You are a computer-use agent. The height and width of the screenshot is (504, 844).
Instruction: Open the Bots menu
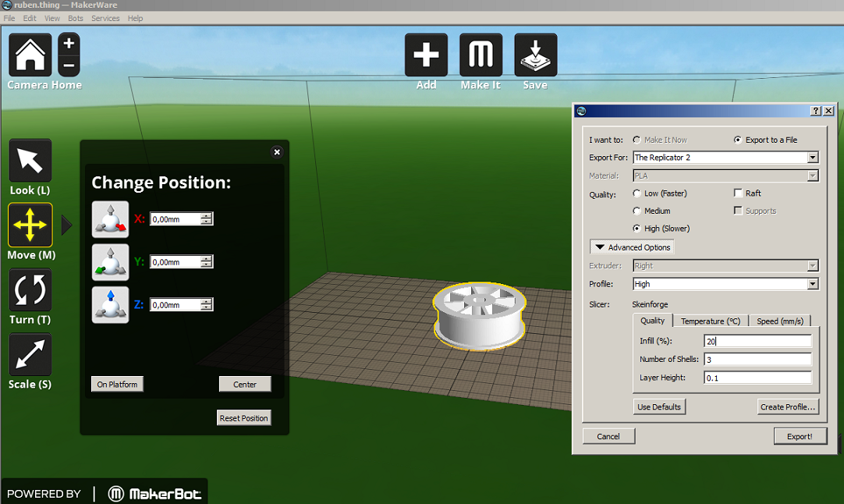tap(76, 18)
